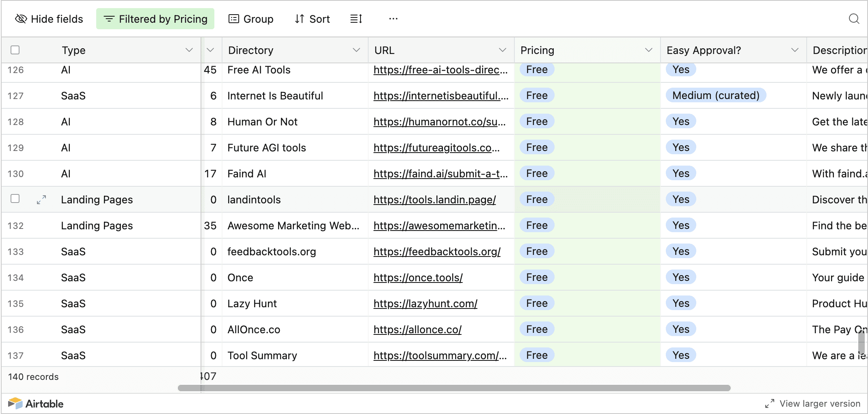This screenshot has height=414, width=868.
Task: Click View larger version link
Action: coord(813,404)
